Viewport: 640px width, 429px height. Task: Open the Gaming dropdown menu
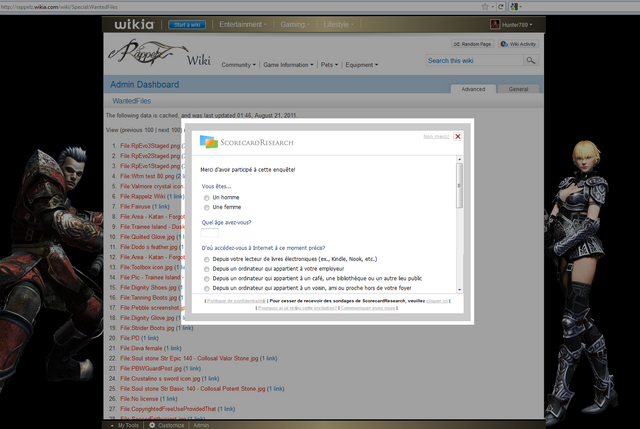[x=295, y=24]
